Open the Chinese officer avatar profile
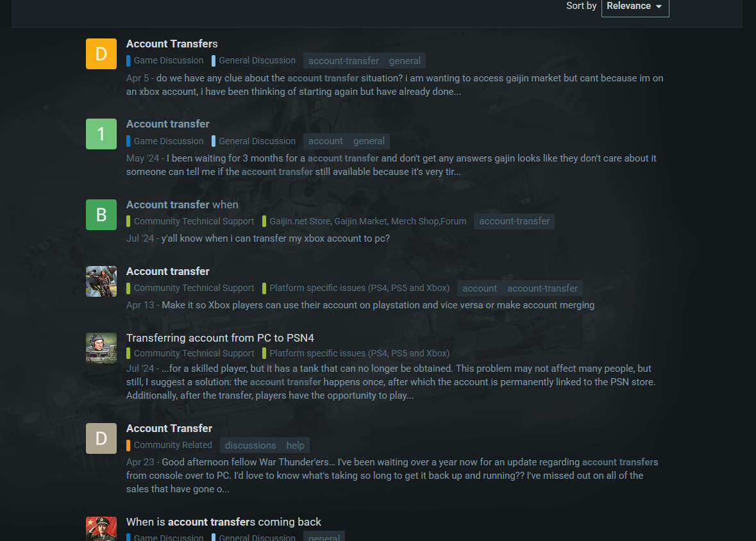Image resolution: width=756 pixels, height=541 pixels. pyautogui.click(x=101, y=529)
